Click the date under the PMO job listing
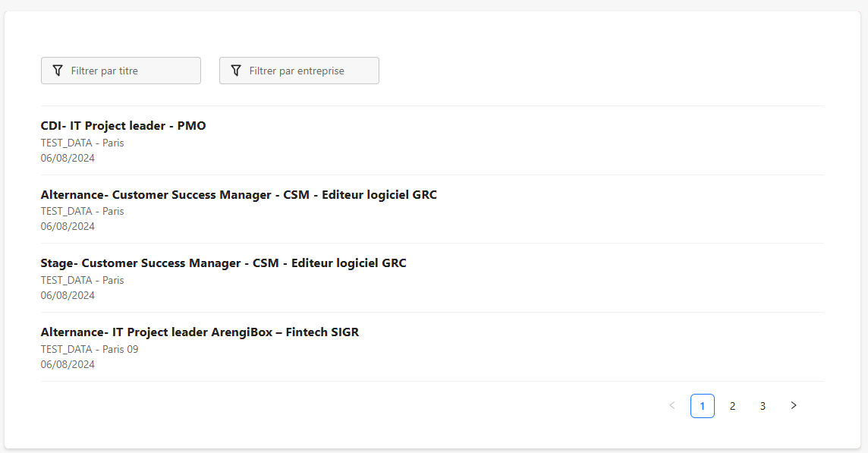868x453 pixels. click(x=68, y=157)
